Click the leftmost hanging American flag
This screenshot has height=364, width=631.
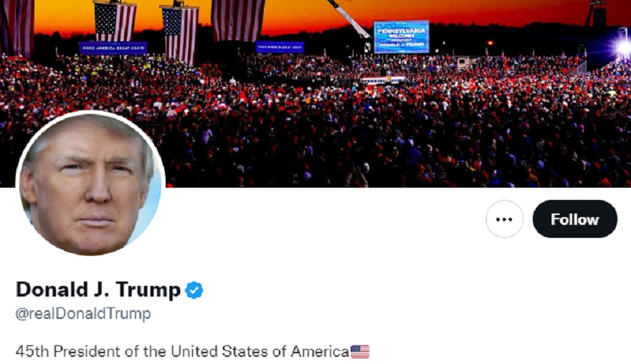coord(17,27)
